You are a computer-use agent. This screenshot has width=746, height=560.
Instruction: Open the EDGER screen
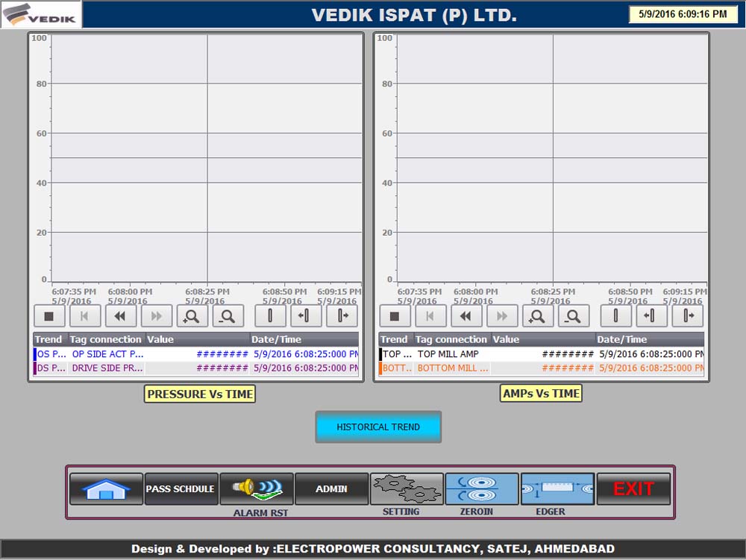tap(557, 488)
